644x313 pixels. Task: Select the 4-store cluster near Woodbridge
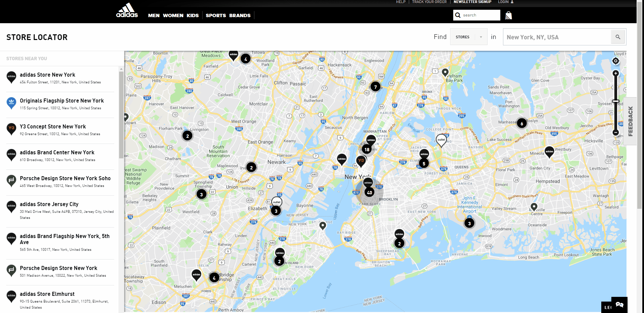pyautogui.click(x=214, y=278)
